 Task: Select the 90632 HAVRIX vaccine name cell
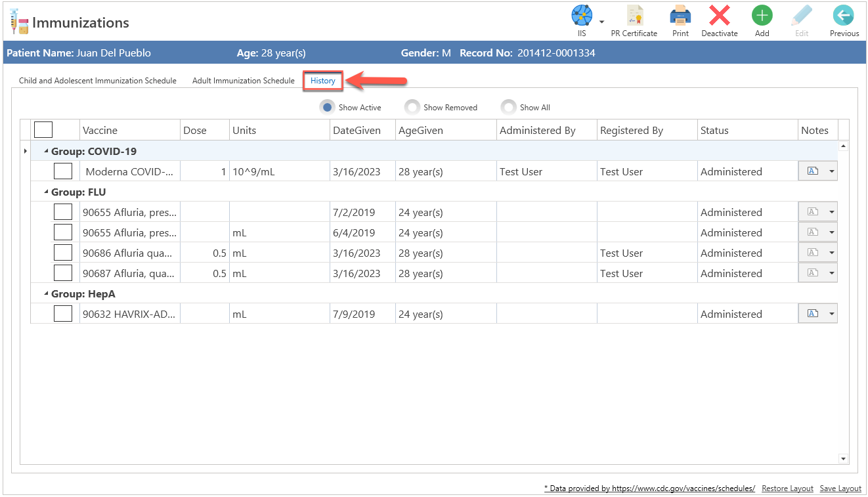point(130,314)
